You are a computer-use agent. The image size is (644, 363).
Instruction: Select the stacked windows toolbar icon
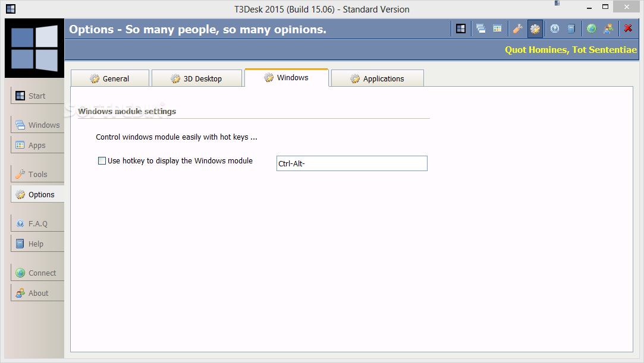(x=480, y=29)
